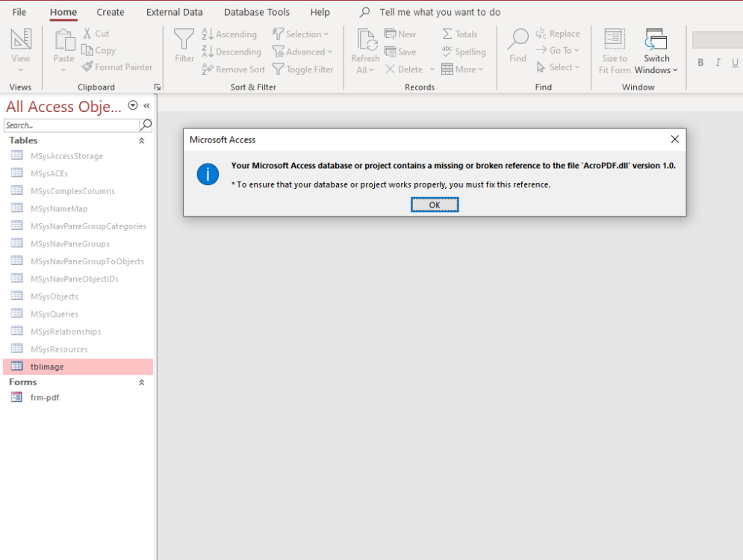Switch to the Create ribbon tab
Screen dimensions: 743x560
point(111,12)
